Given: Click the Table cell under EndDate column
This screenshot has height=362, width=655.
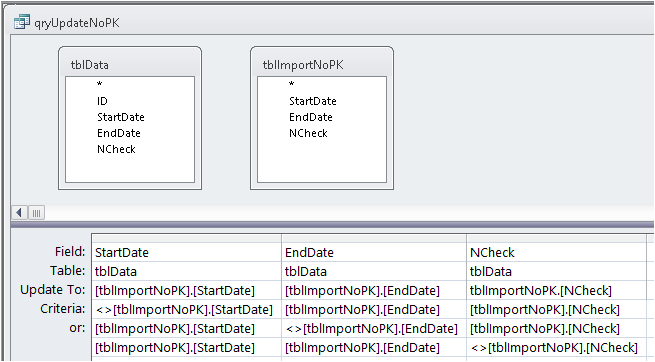Looking at the screenshot, I should click(374, 271).
